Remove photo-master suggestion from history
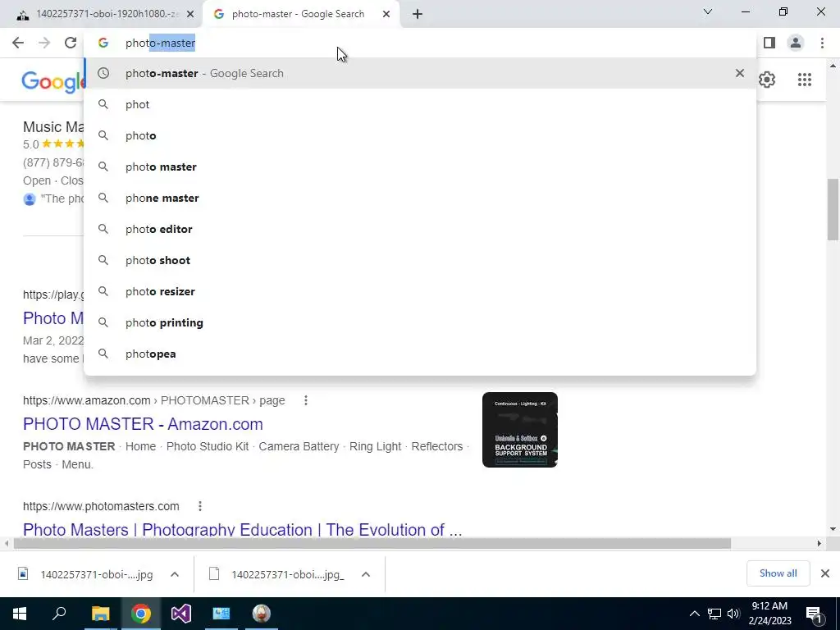Screen dimensions: 840x630 739,73
